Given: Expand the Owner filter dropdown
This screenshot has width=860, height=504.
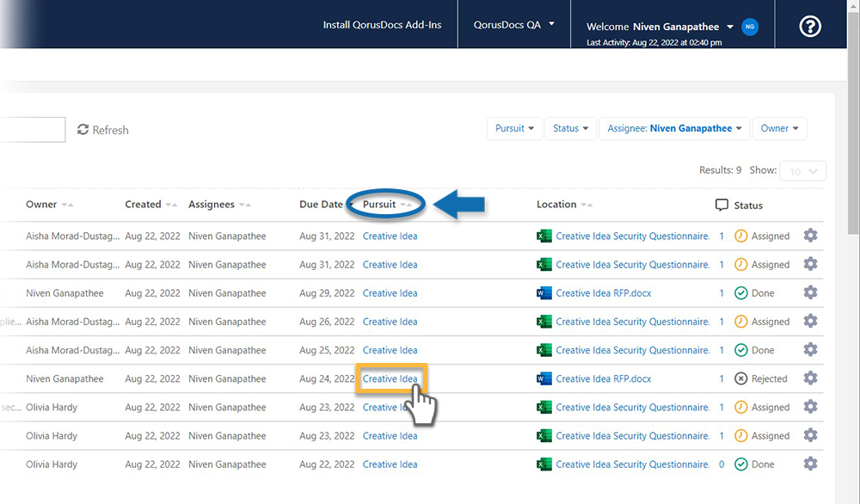Looking at the screenshot, I should [779, 128].
